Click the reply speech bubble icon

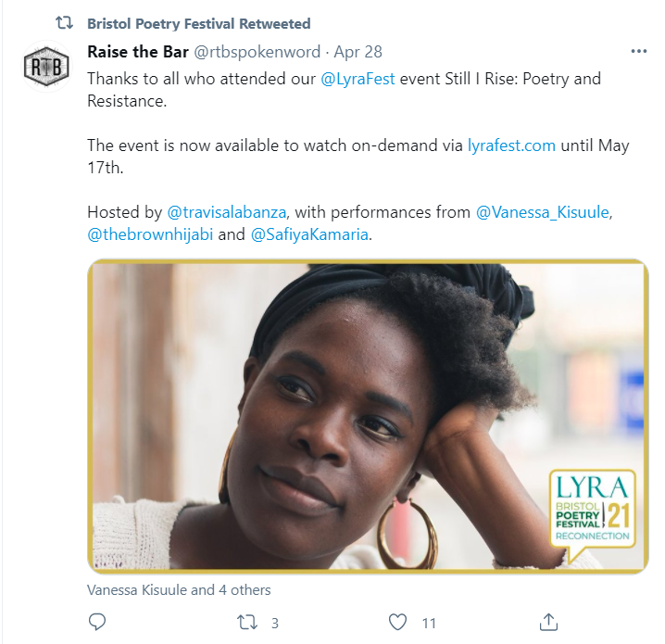pyautogui.click(x=97, y=622)
